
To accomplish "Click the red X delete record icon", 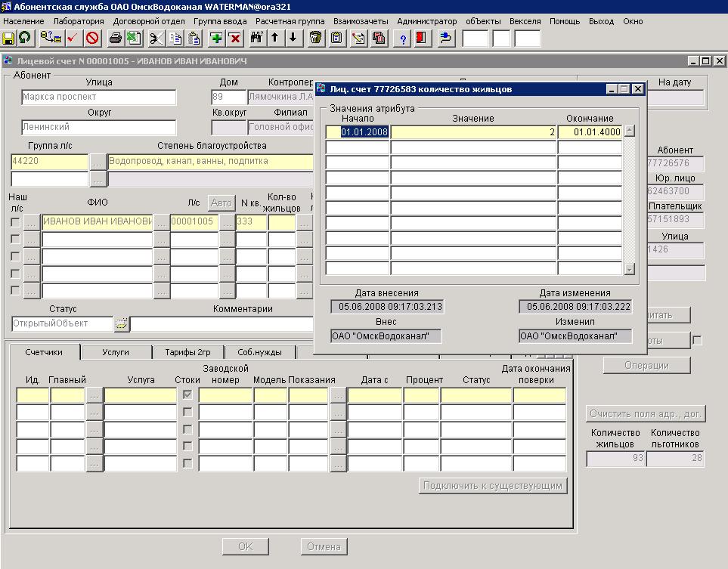I will [234, 37].
